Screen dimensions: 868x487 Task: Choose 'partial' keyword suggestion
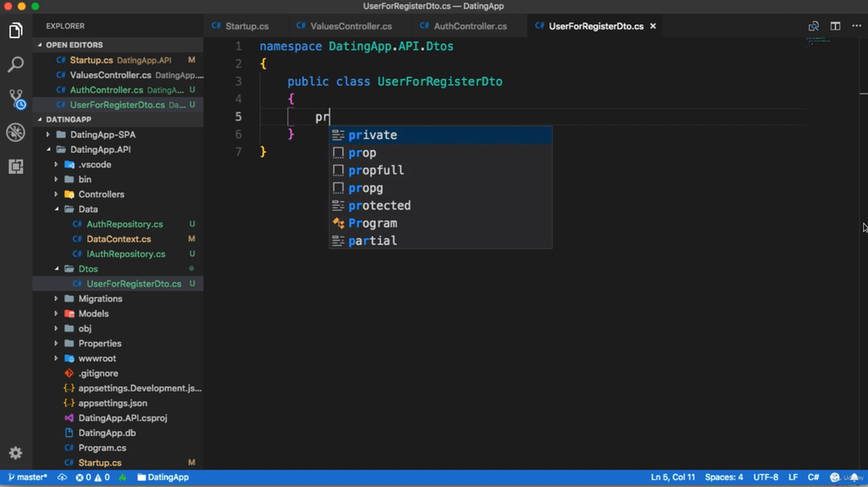(x=441, y=240)
